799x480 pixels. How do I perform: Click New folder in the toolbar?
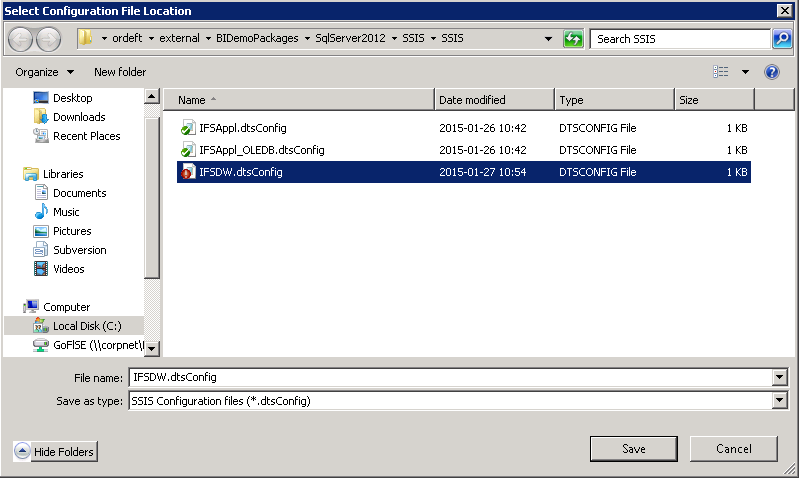(x=120, y=72)
